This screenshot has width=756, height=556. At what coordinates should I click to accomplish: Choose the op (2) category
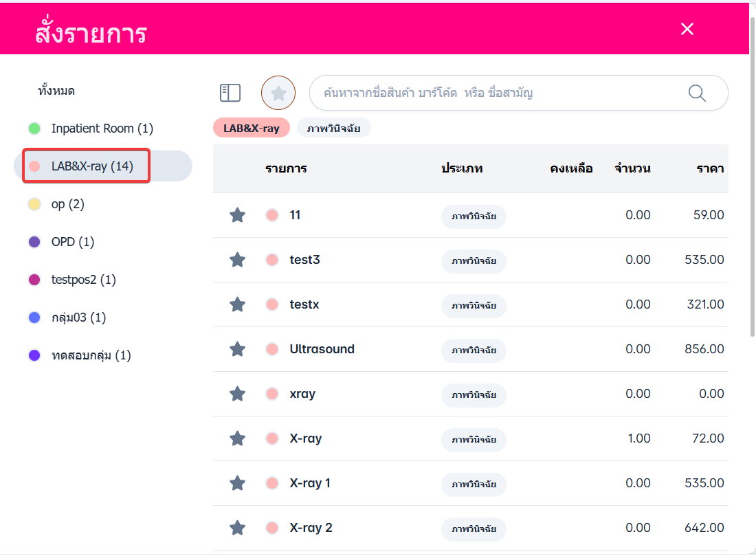click(x=67, y=204)
